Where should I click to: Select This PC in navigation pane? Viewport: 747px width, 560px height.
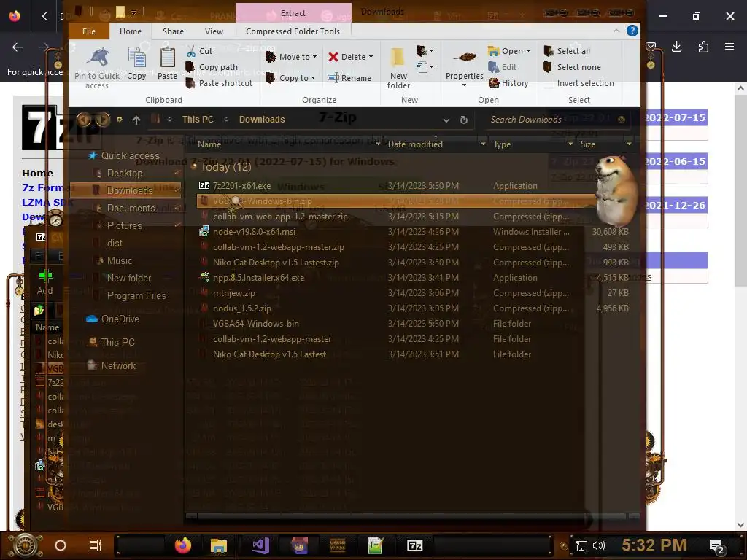(117, 342)
